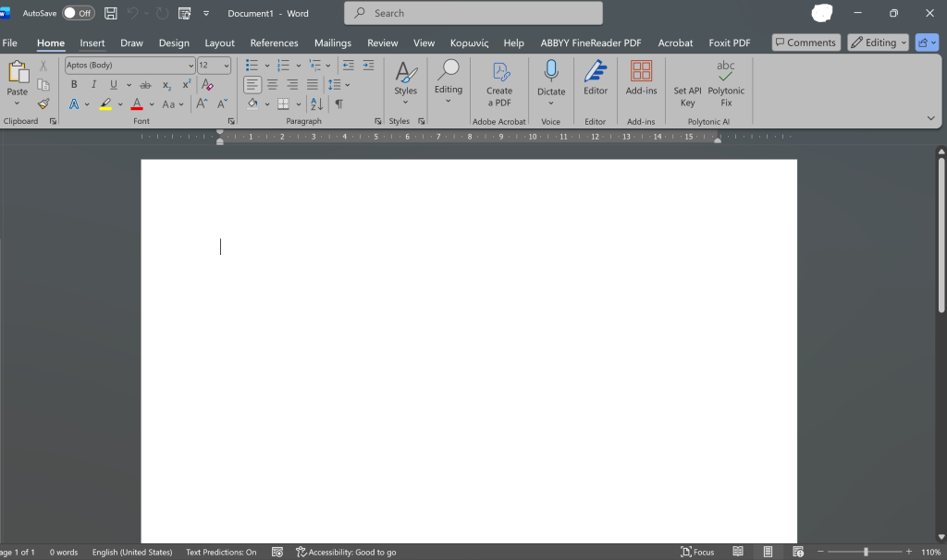Open the Editing mode dropdown
947x560 pixels.
coord(879,43)
